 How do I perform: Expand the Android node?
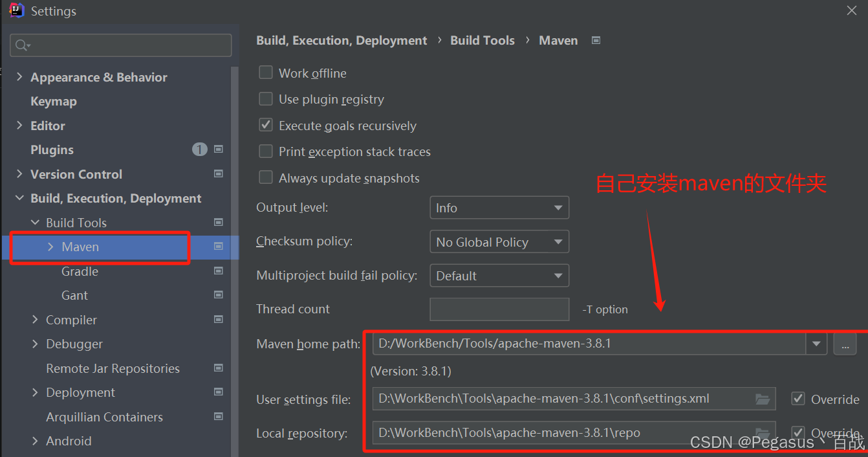35,441
